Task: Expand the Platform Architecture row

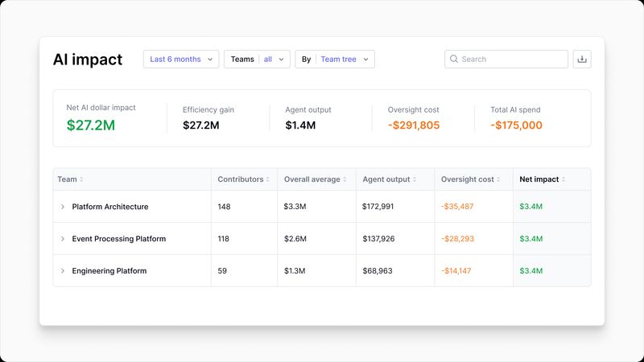Action: [x=63, y=207]
